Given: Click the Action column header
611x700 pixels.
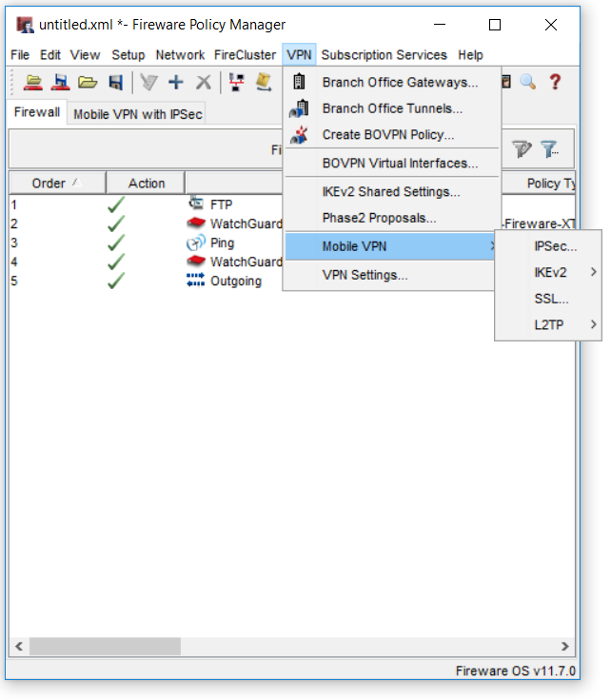Looking at the screenshot, I should (147, 183).
